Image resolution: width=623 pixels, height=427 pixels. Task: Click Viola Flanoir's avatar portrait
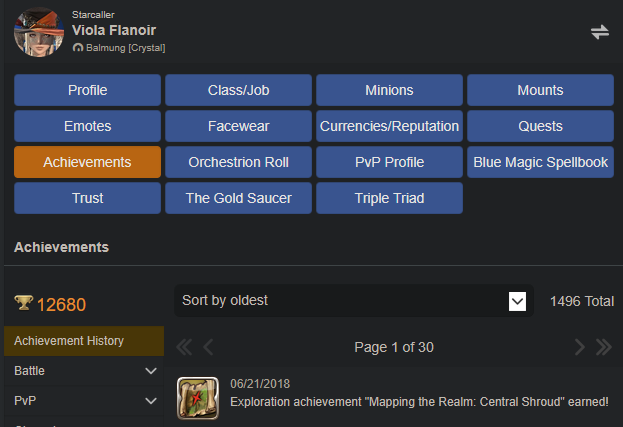39,32
